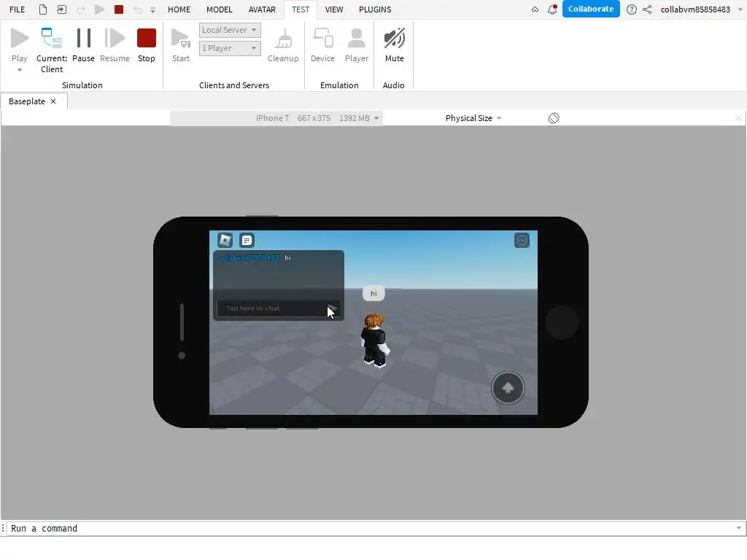Click the Roblox menu icon in emulated screen

pos(225,240)
